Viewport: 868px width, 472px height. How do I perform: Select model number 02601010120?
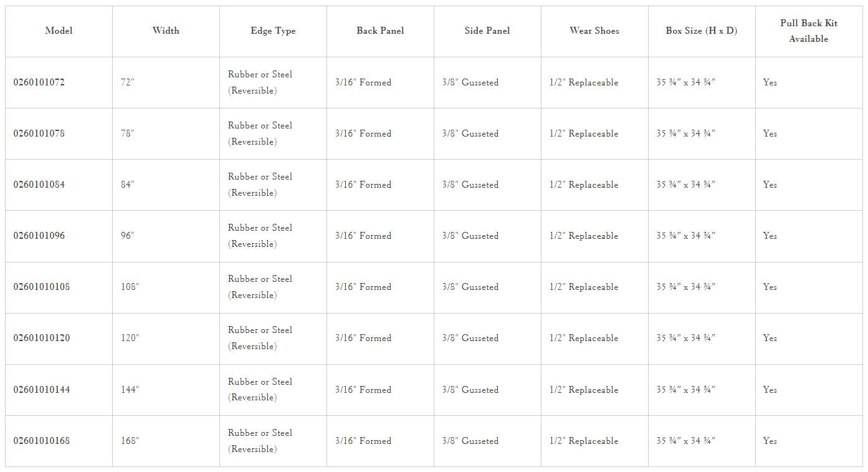click(x=42, y=338)
